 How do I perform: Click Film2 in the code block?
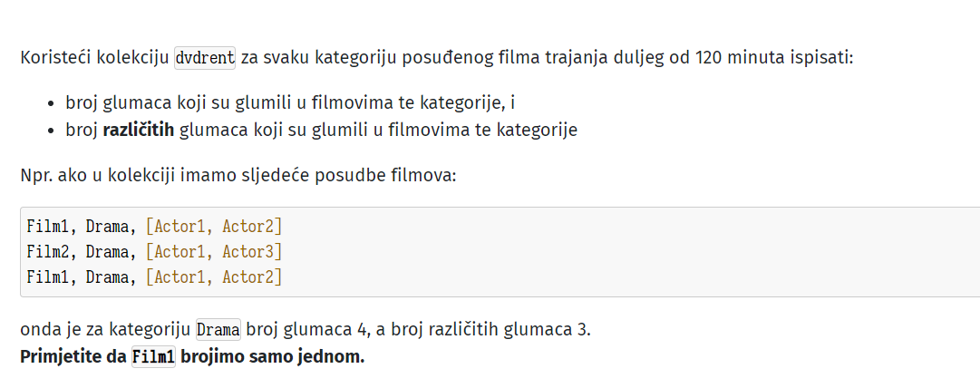pos(47,252)
